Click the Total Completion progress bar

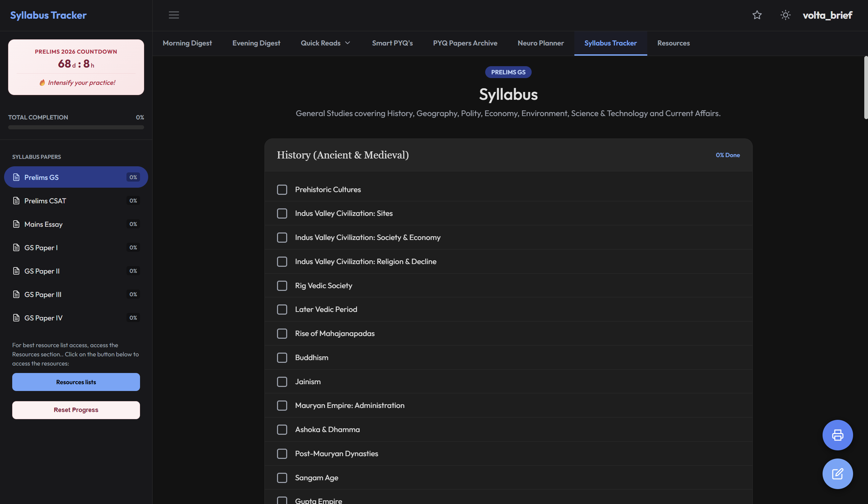coord(76,127)
